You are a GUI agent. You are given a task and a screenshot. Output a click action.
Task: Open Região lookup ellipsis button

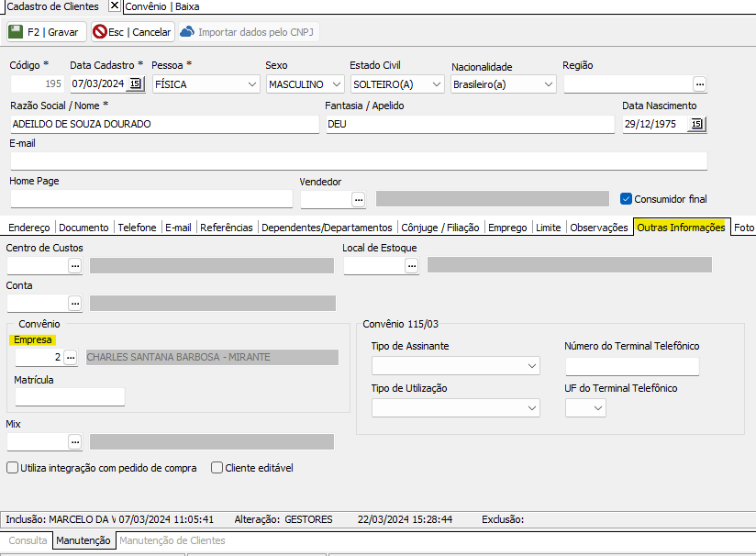click(x=699, y=84)
